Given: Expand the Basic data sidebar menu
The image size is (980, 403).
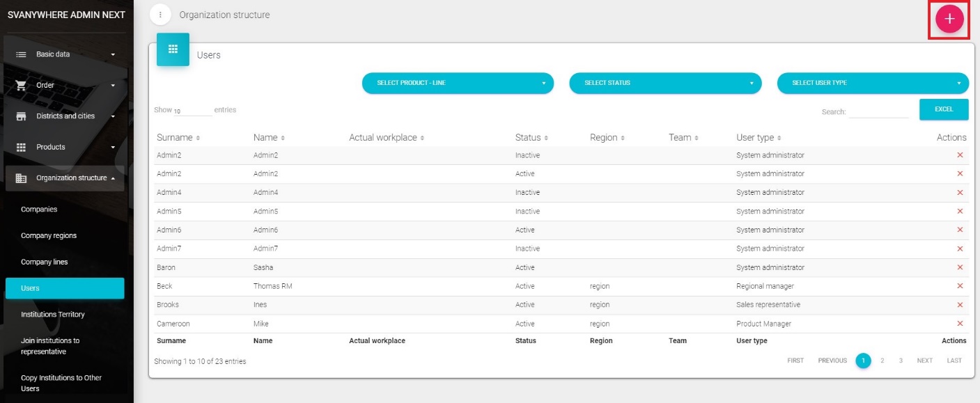Looking at the screenshot, I should pyautogui.click(x=65, y=54).
